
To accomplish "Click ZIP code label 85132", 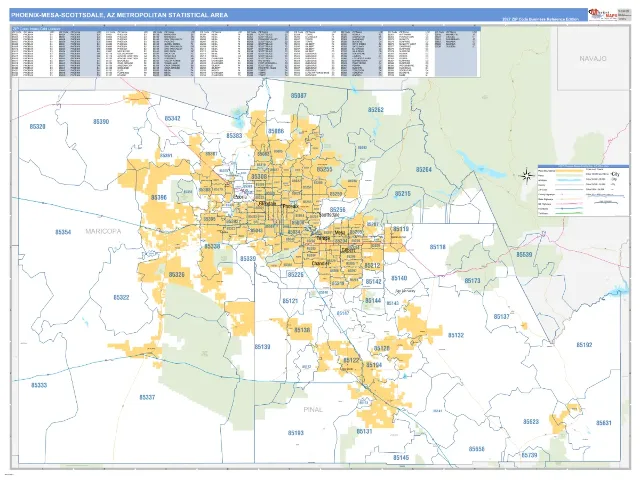I will pos(456,335).
